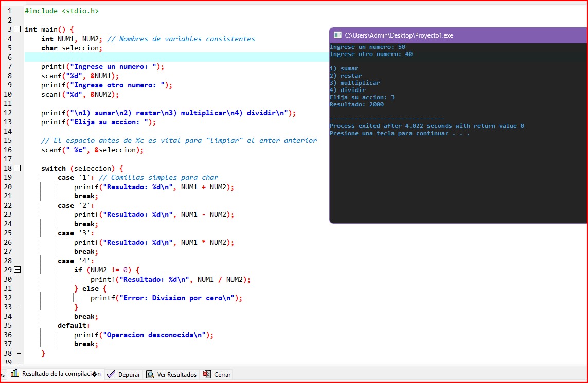This screenshot has width=588, height=383.
Task: Click the Proyecto1.exe console window icon
Action: [337, 35]
